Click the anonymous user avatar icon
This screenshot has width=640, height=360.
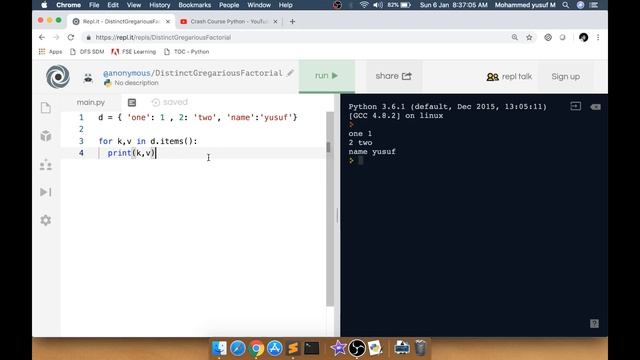pyautogui.click(x=88, y=78)
